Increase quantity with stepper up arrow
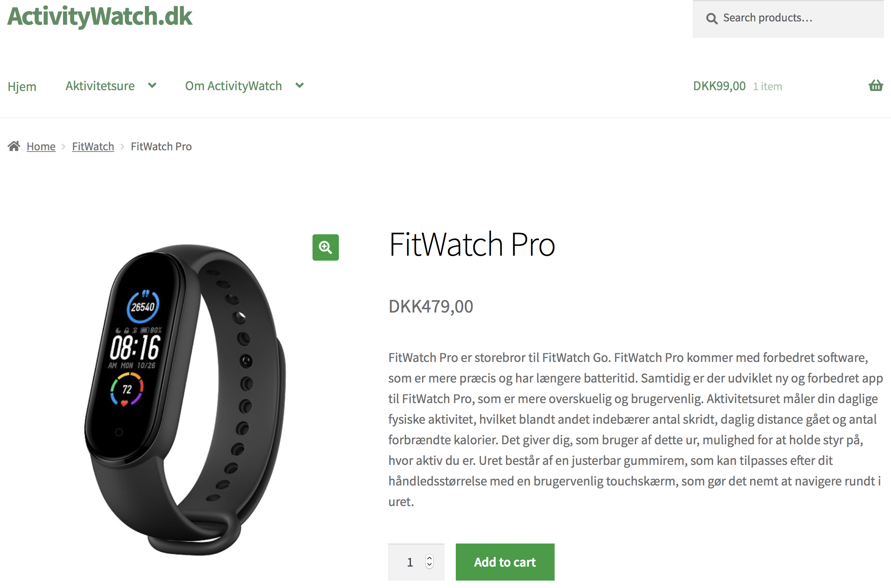Viewport: 891px width, 588px height. (429, 558)
